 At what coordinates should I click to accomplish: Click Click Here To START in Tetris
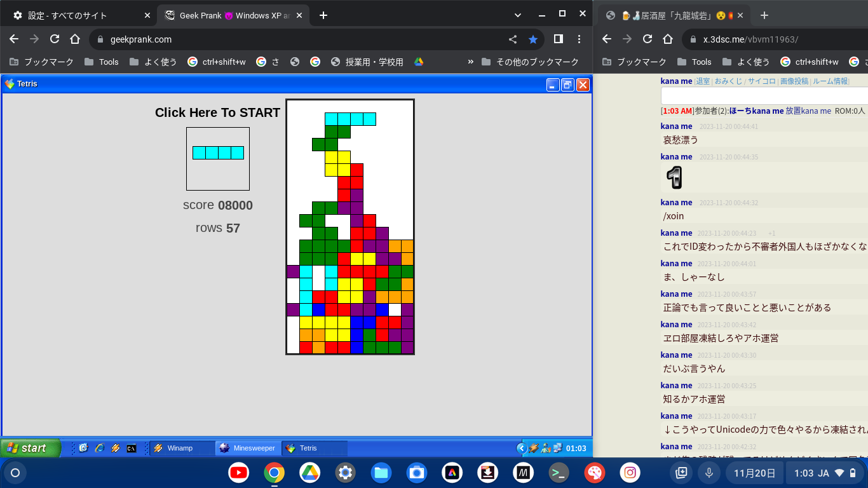coord(217,112)
